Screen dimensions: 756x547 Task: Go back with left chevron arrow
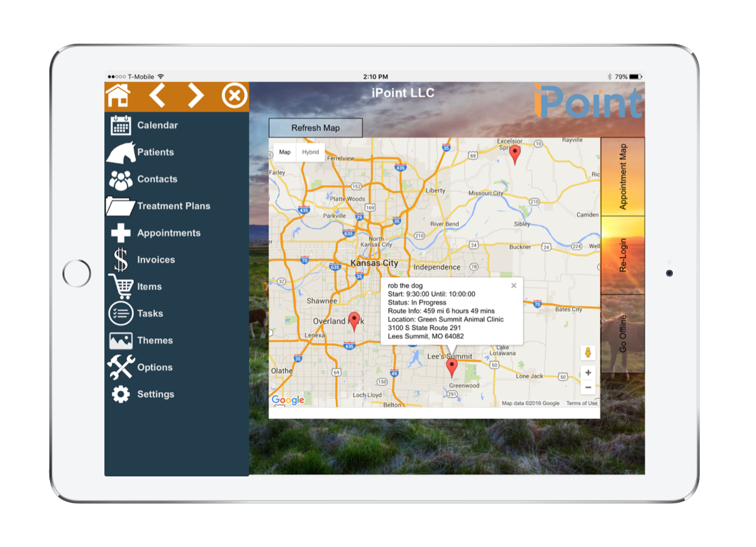tap(158, 96)
